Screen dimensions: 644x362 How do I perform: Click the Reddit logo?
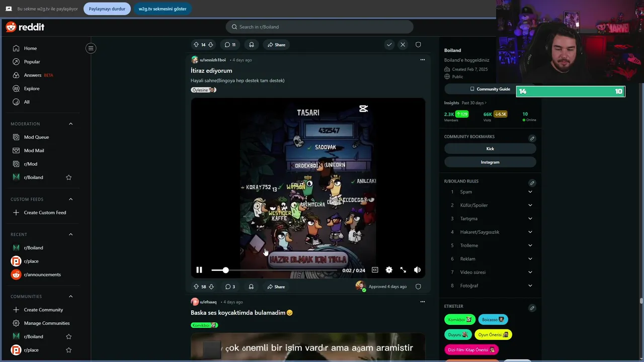click(25, 27)
